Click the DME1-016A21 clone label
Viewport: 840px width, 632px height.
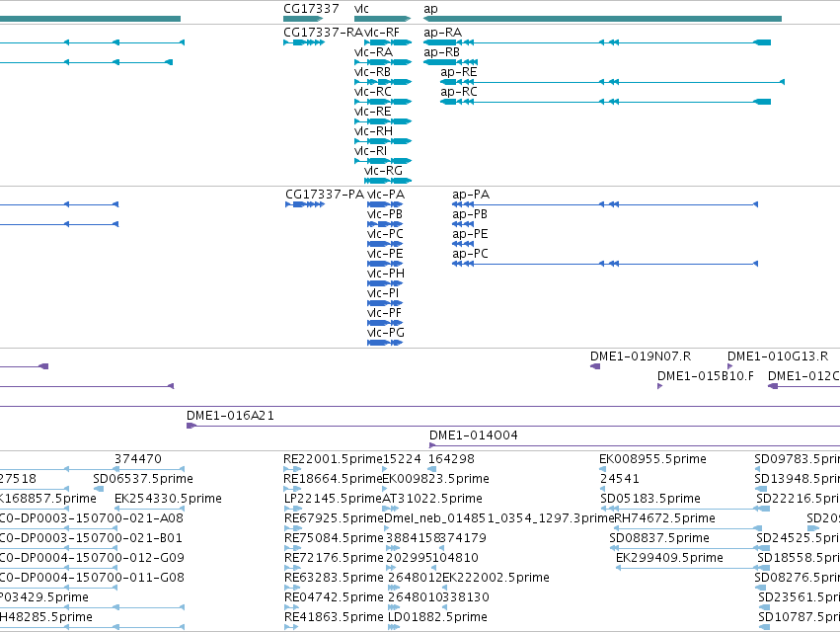click(230, 416)
